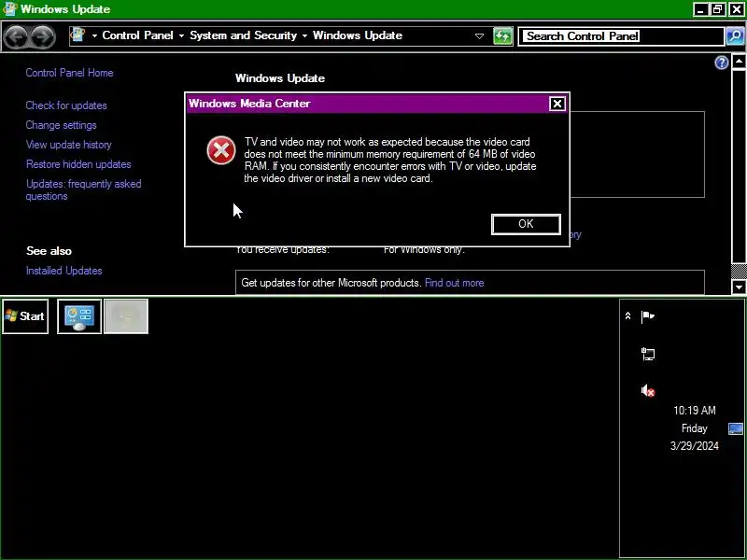
Task: Open the address bar history dropdown
Action: (x=479, y=36)
